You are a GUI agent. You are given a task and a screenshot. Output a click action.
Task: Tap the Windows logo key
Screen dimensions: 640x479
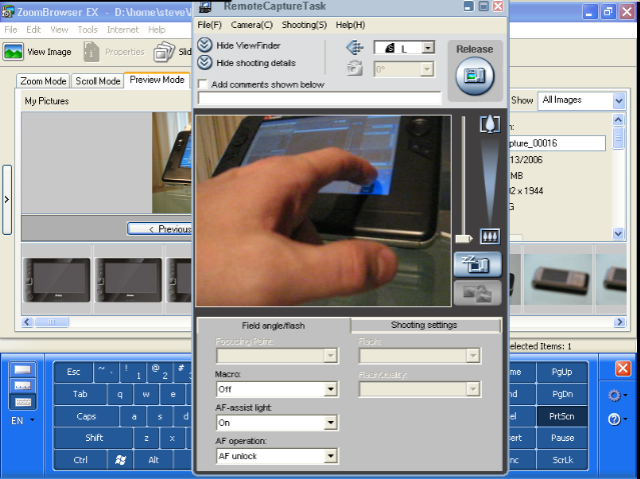[120, 460]
